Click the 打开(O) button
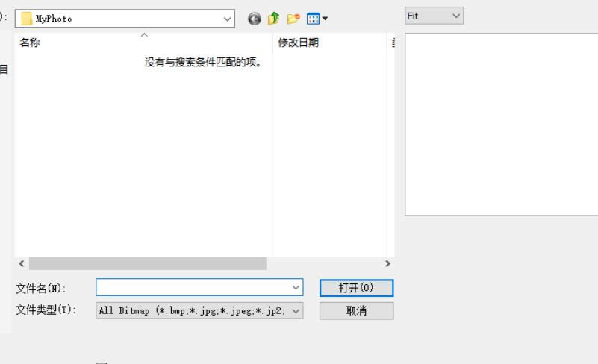598x364 pixels. tap(356, 288)
